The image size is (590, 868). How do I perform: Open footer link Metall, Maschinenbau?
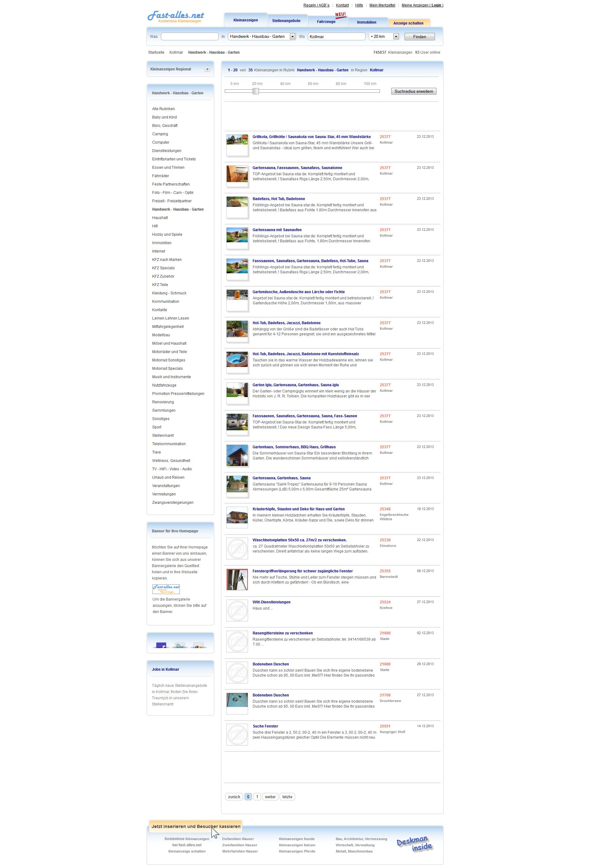(x=354, y=851)
